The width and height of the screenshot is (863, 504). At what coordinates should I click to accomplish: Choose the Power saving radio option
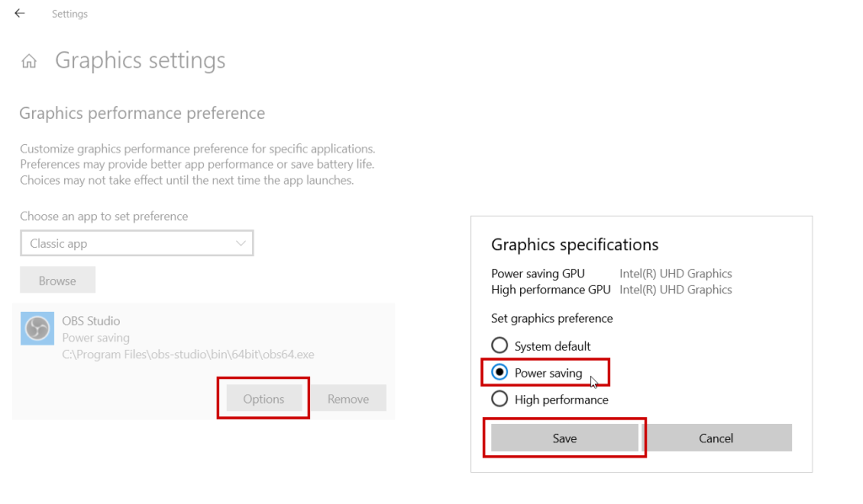[500, 373]
